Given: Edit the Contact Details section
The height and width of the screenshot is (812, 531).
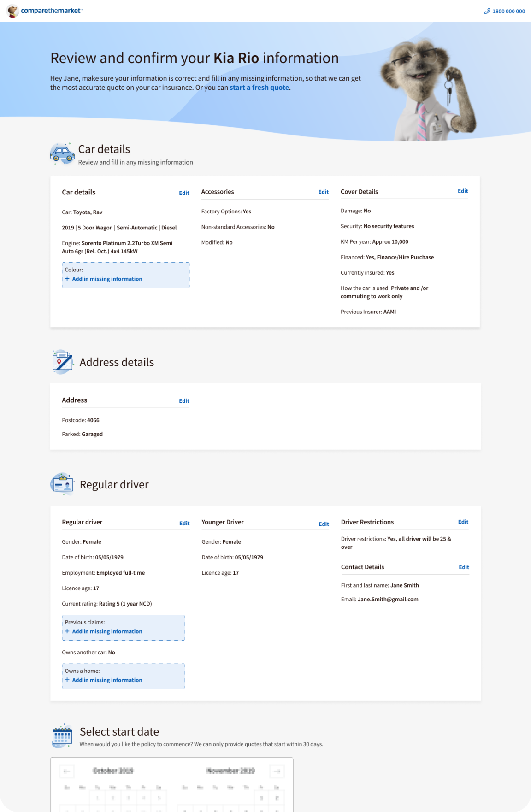Looking at the screenshot, I should coord(464,567).
